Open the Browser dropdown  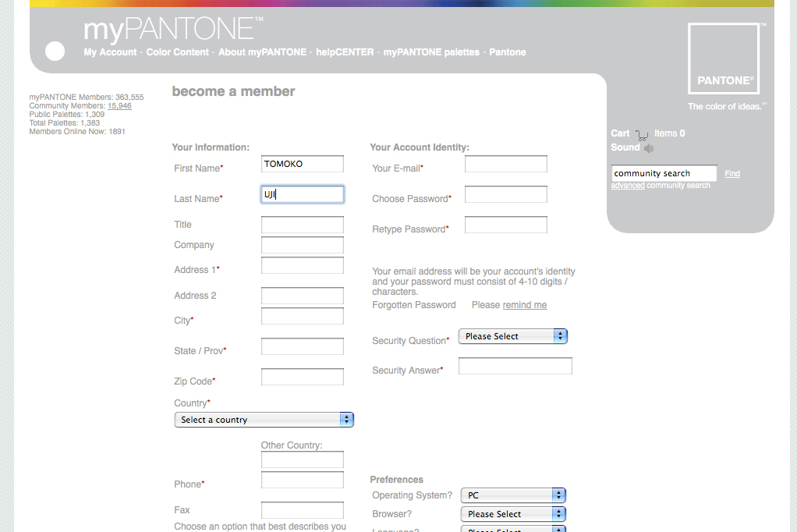click(513, 514)
